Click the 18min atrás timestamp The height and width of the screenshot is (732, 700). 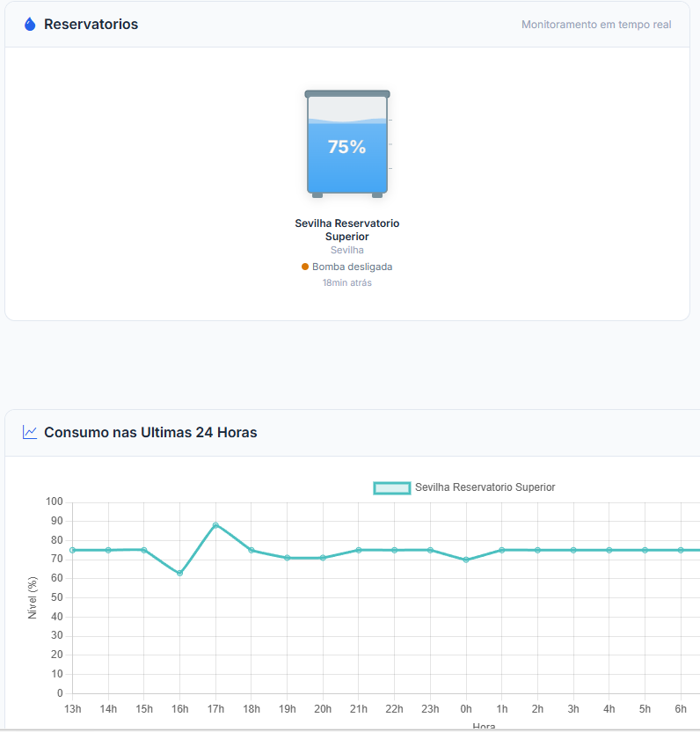346,282
